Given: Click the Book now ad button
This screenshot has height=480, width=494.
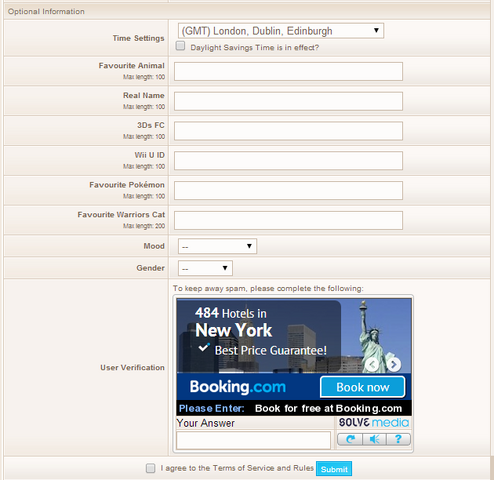Looking at the screenshot, I should point(363,387).
